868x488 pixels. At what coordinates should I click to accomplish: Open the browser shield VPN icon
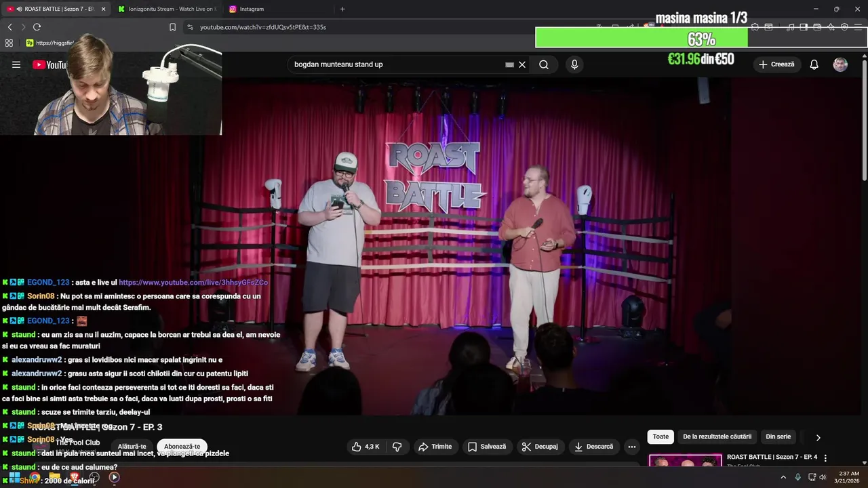coord(844,27)
